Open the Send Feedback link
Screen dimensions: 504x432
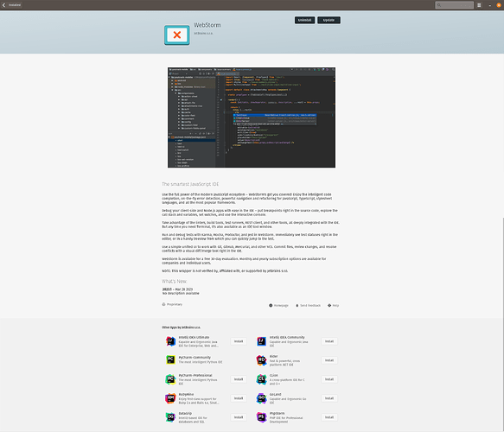tap(308, 305)
